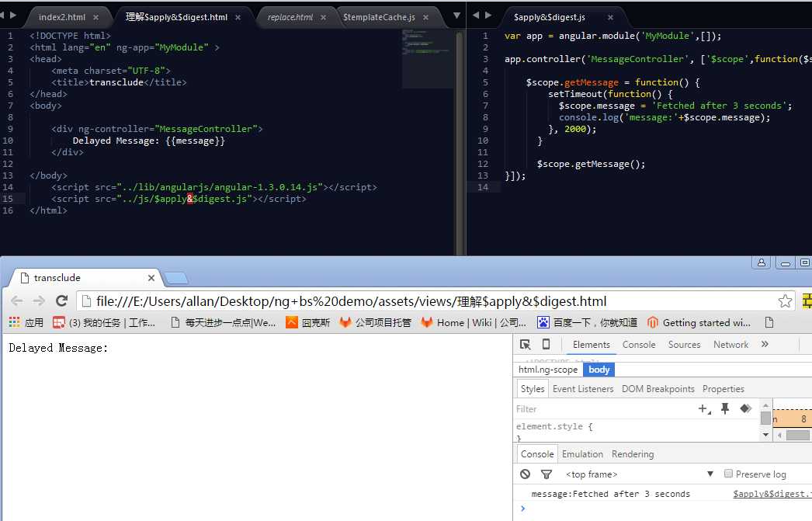
Task: Open the DOM Breakpoints sidebar tab
Action: (658, 388)
